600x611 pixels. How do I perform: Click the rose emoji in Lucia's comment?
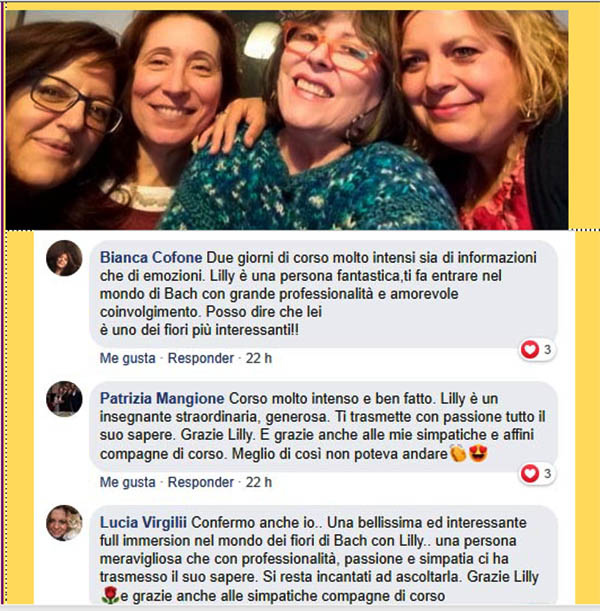[110, 595]
